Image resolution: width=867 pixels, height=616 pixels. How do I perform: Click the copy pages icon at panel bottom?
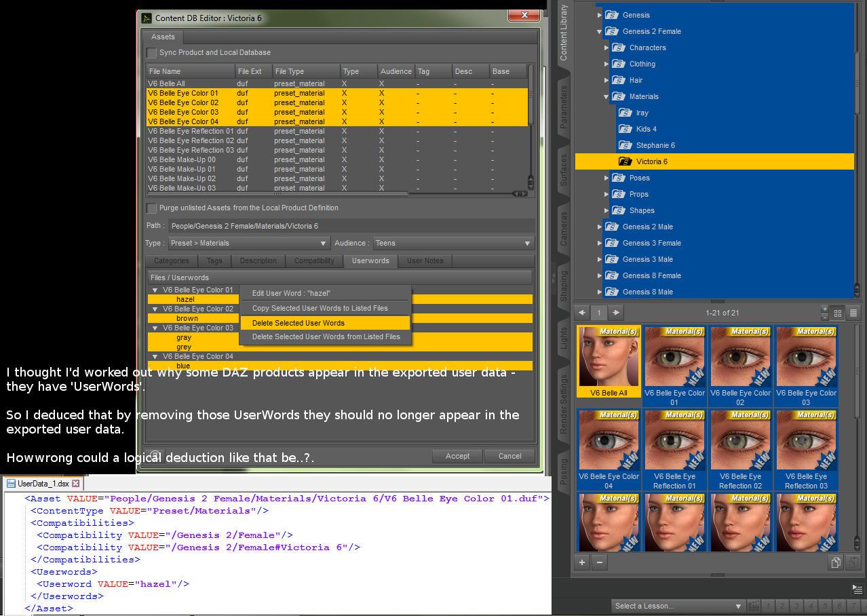point(836,562)
